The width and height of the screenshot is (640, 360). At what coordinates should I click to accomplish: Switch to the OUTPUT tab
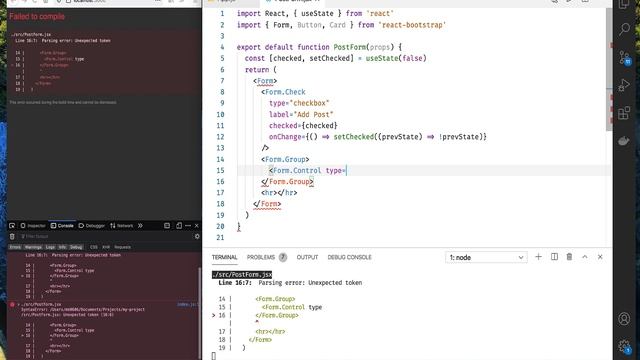pyautogui.click(x=307, y=257)
